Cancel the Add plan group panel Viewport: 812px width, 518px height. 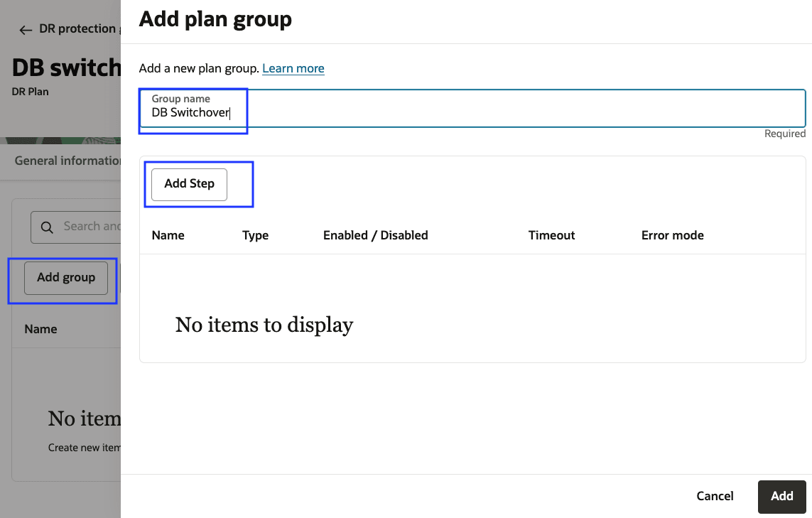click(715, 496)
